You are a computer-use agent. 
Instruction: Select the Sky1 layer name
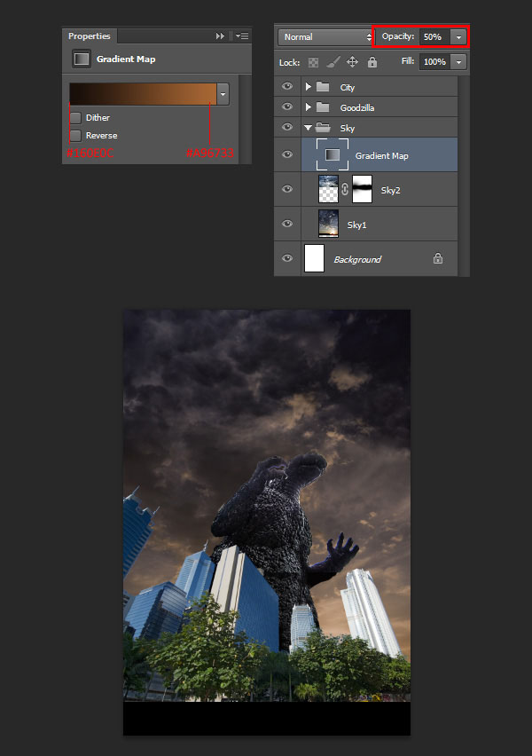click(356, 224)
